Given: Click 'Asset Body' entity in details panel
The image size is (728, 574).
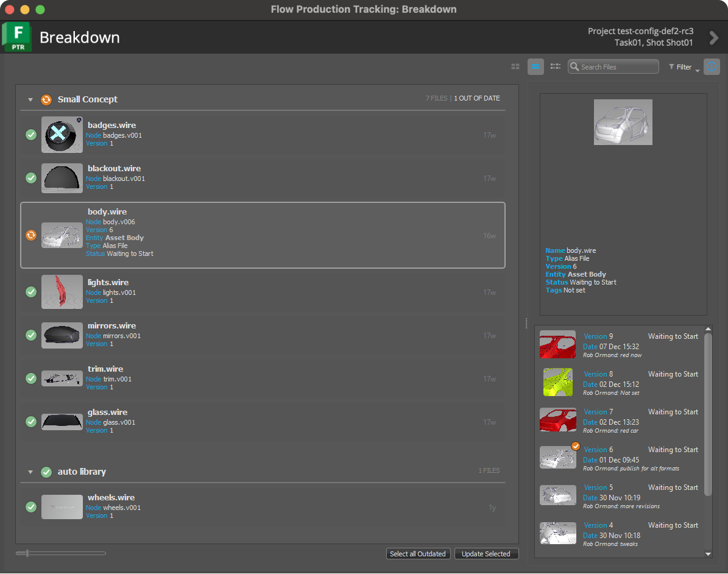Looking at the screenshot, I should click(587, 274).
